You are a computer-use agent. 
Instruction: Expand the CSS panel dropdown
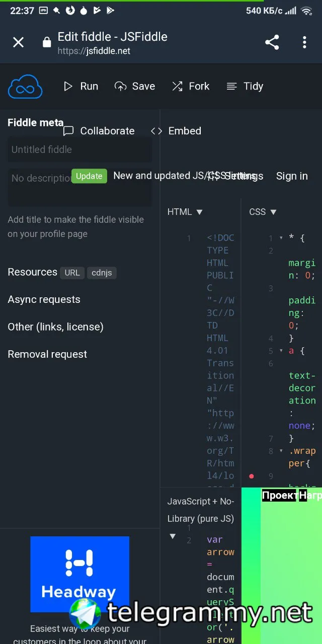[273, 212]
